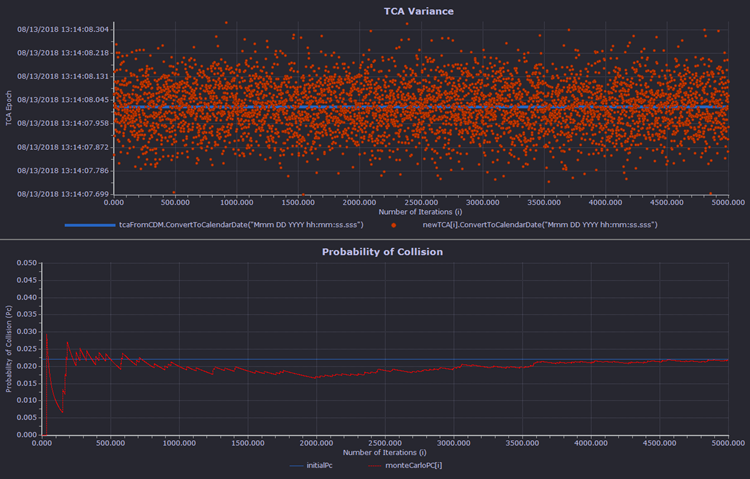Click 1000.000 tick on TCA Variance x-axis
This screenshot has height=479, width=750.
pos(237,202)
